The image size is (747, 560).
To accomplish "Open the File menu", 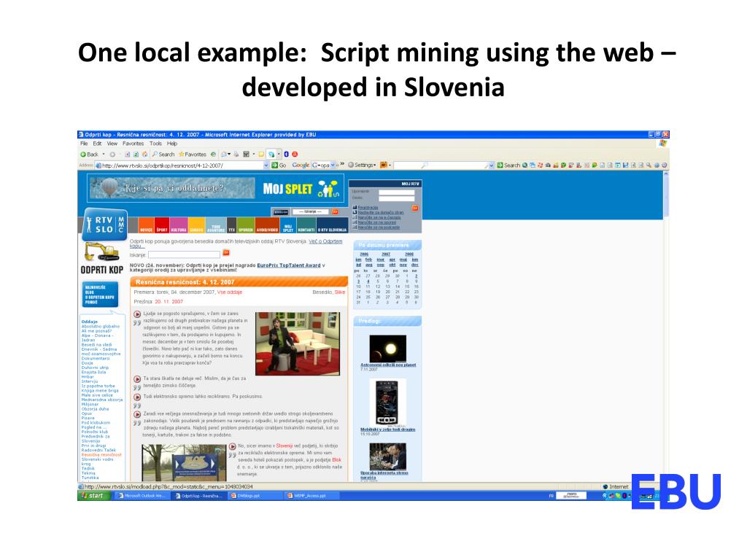I will tap(84, 144).
